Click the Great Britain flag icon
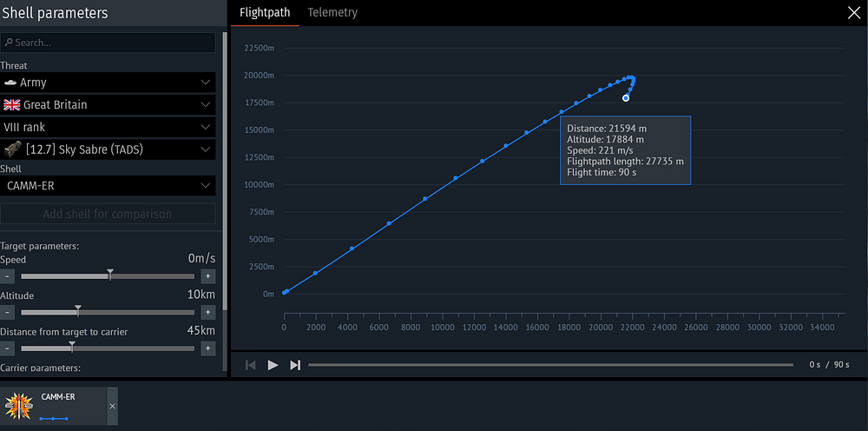 click(11, 104)
